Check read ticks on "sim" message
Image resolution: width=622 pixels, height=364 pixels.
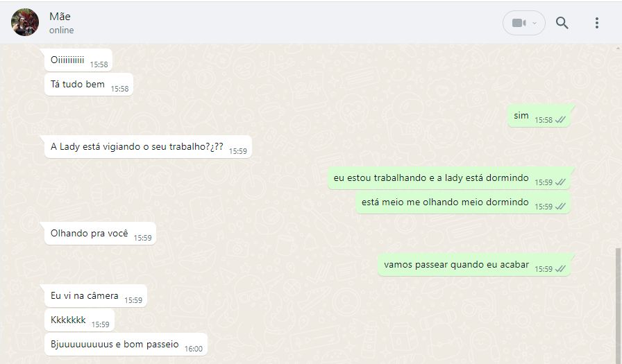tap(560, 120)
